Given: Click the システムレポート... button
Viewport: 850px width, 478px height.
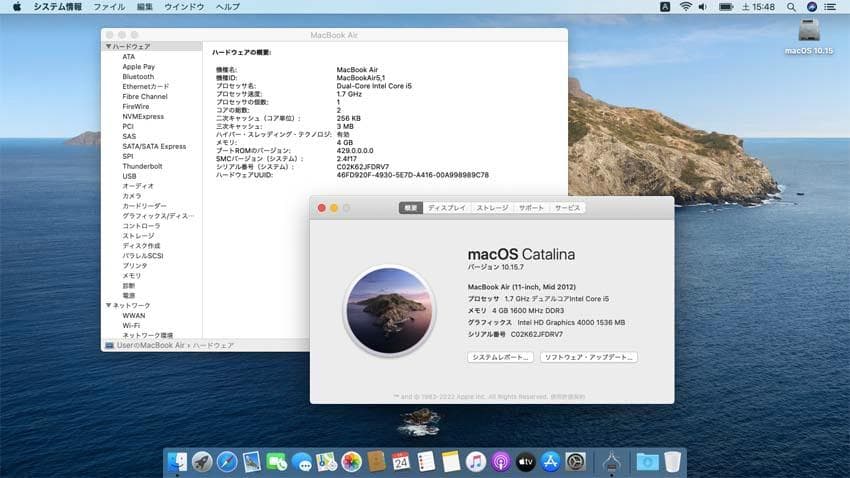Looking at the screenshot, I should tap(500, 358).
